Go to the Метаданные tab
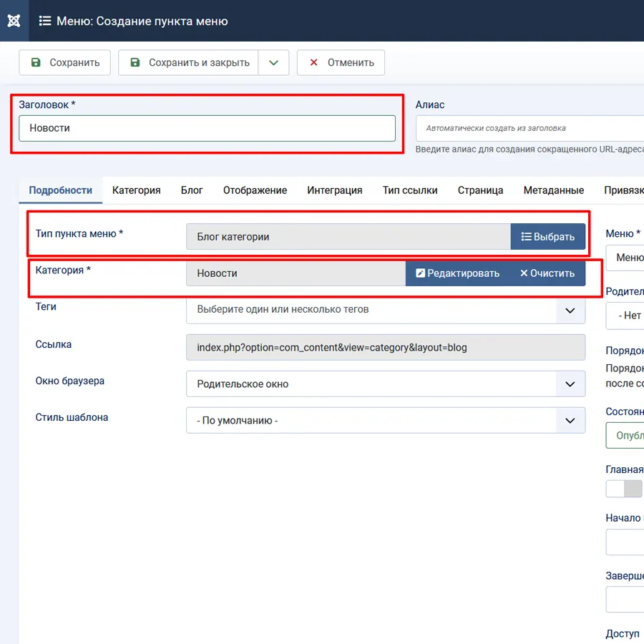The width and height of the screenshot is (644, 644). coord(553,190)
